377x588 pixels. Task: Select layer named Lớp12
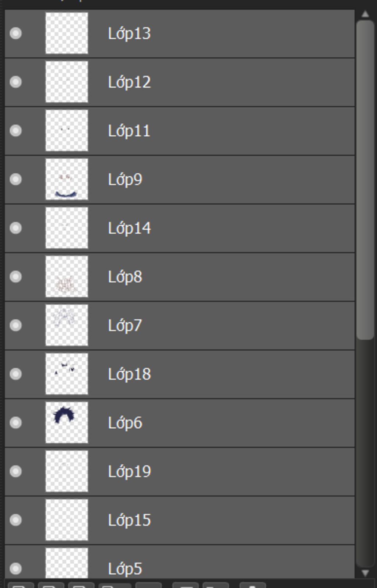180,82
